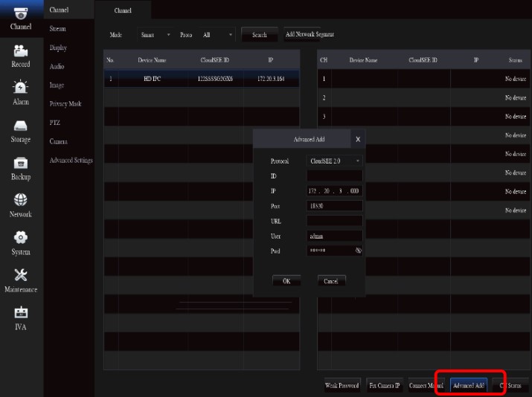Open the Protocol CloudSEE 2.0 dropdown
Image resolution: width=532 pixels, height=397 pixels.
click(x=334, y=161)
